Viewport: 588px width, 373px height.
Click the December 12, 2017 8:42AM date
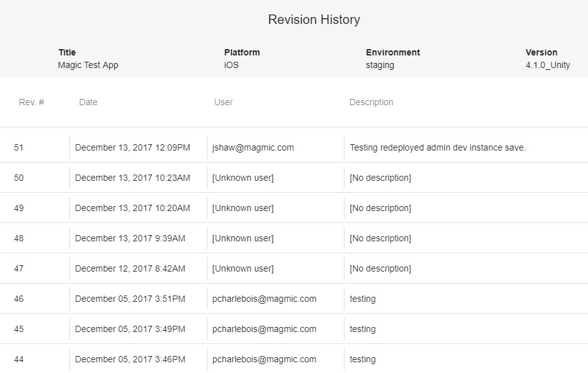click(x=130, y=268)
